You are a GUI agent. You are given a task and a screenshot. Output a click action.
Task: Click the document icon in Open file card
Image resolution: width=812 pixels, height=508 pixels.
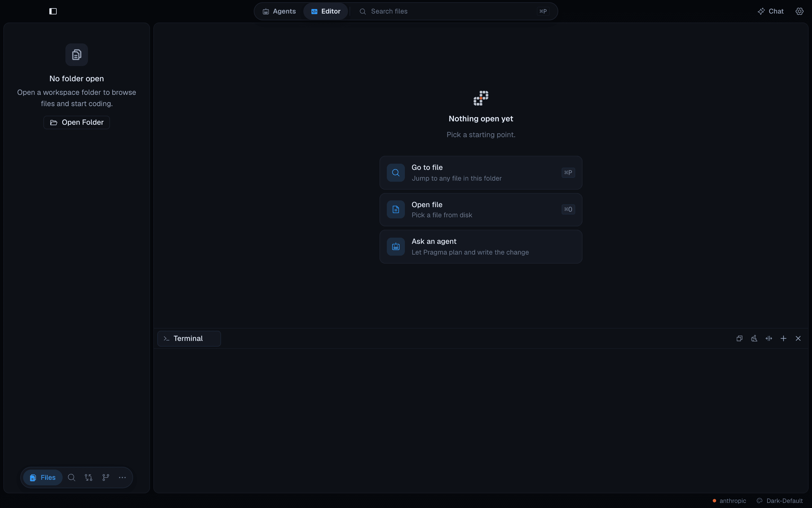396,210
